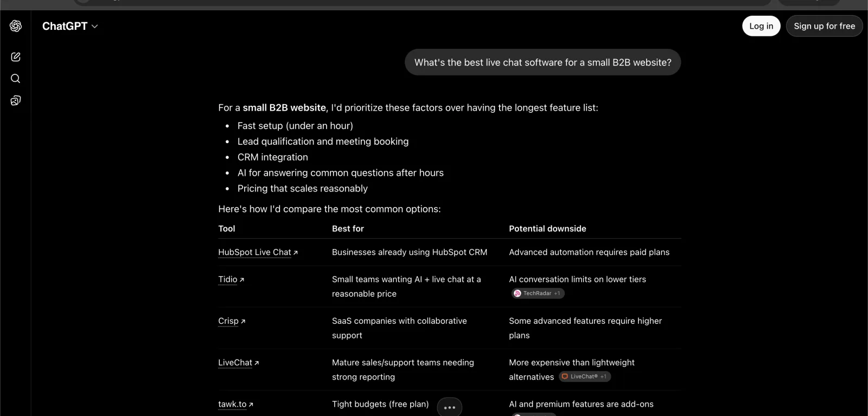Start a new chat with the compose icon
This screenshot has width=868, height=416.
16,57
